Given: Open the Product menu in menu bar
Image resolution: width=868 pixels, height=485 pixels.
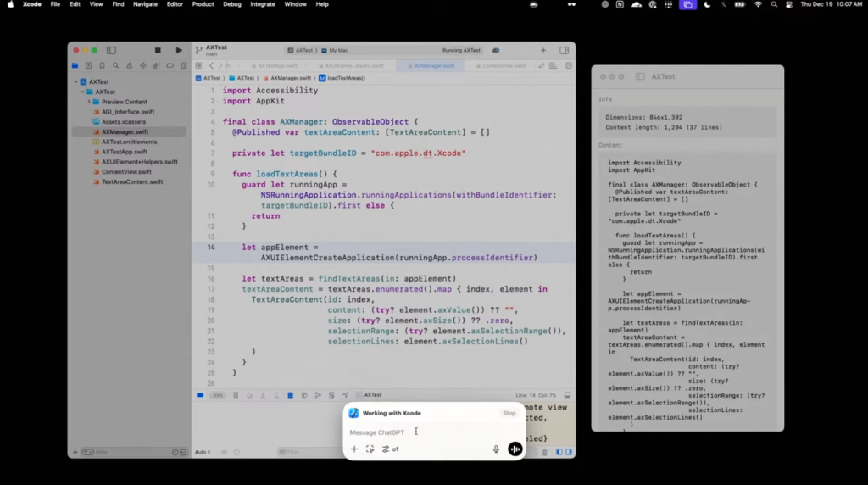Looking at the screenshot, I should pyautogui.click(x=203, y=4).
